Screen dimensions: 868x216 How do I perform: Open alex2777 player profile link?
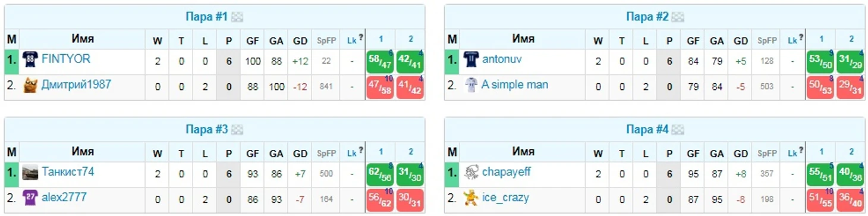coord(64,197)
